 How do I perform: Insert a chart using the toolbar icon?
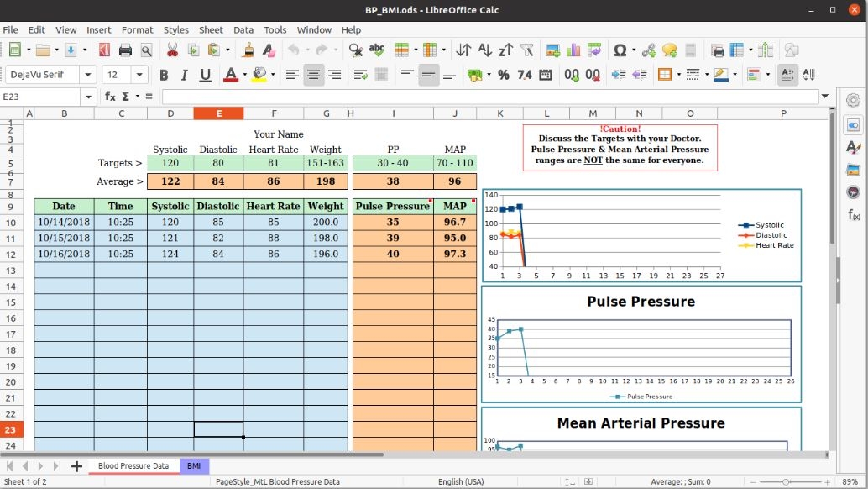573,50
